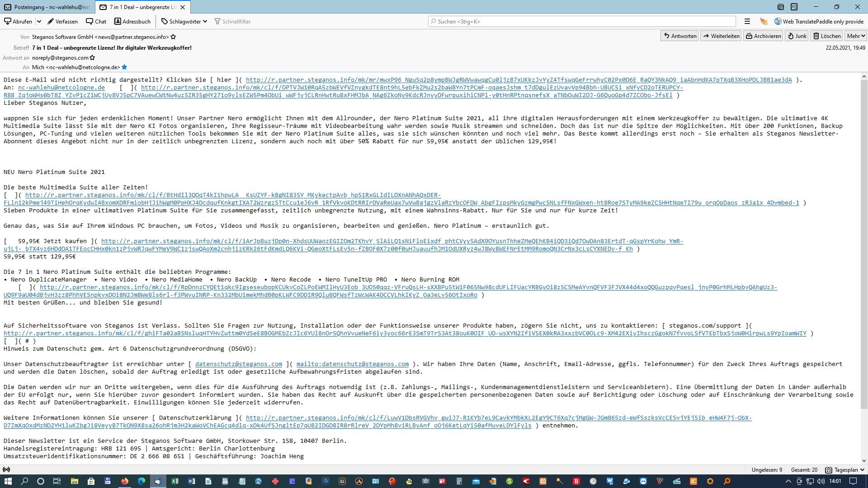Open the hamburger application menu
868x488 pixels.
(x=747, y=21)
